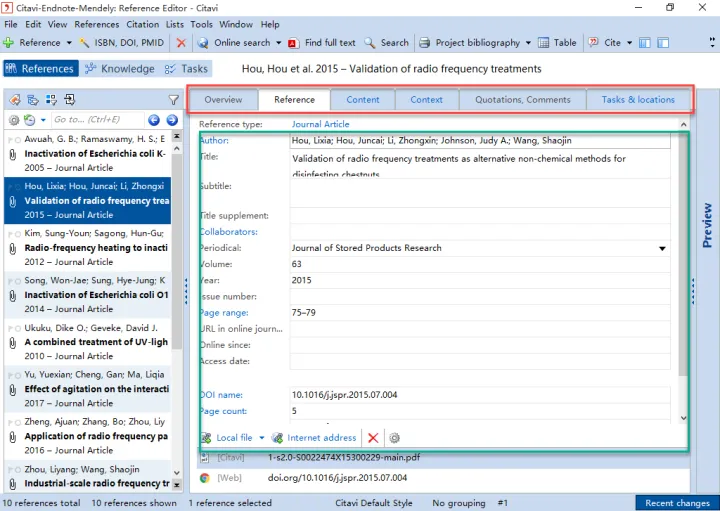
Task: Open the Help menu
Action: pos(270,24)
